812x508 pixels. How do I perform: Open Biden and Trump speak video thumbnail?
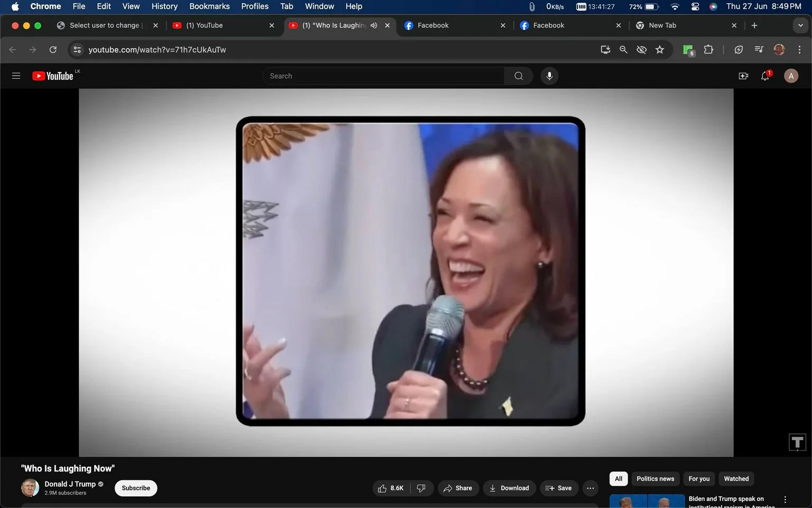pos(647,501)
